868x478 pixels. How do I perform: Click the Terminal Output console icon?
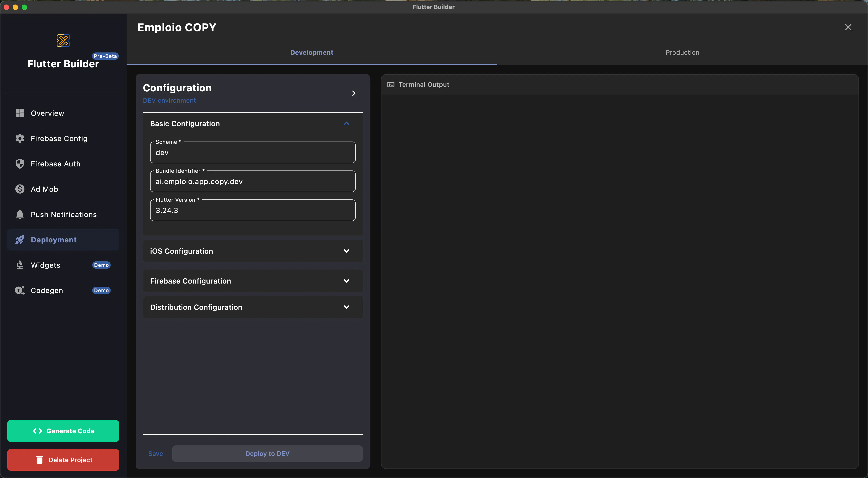click(x=391, y=85)
